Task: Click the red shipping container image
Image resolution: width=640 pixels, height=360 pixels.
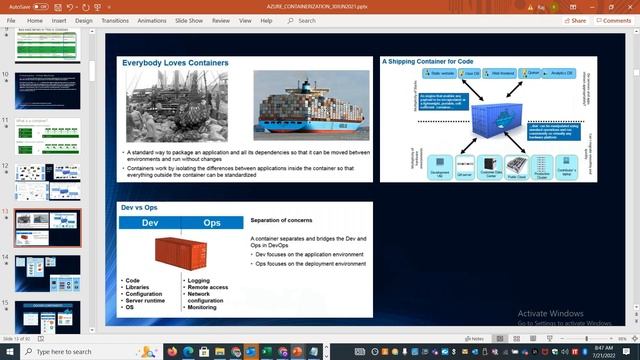Action: pyautogui.click(x=181, y=253)
